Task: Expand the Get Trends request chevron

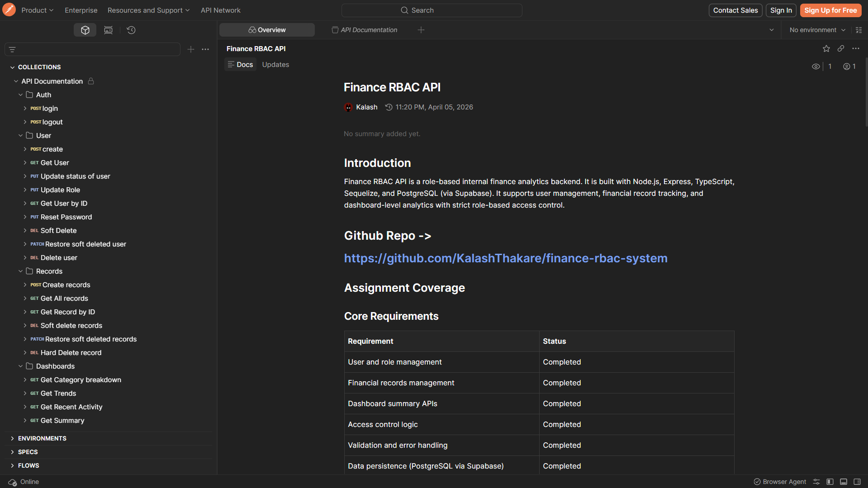Action: tap(25, 393)
